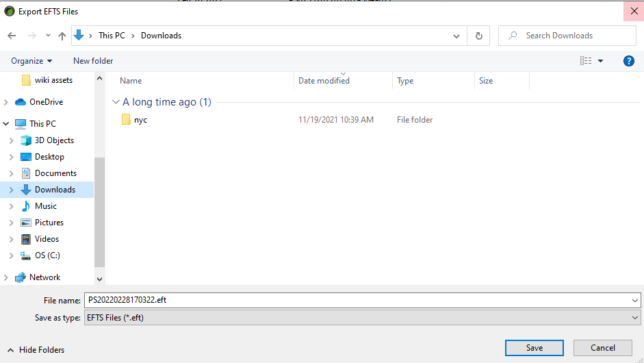Screen dimensions: 644x363
Task: Click the Up one level arrow
Action: (62, 36)
